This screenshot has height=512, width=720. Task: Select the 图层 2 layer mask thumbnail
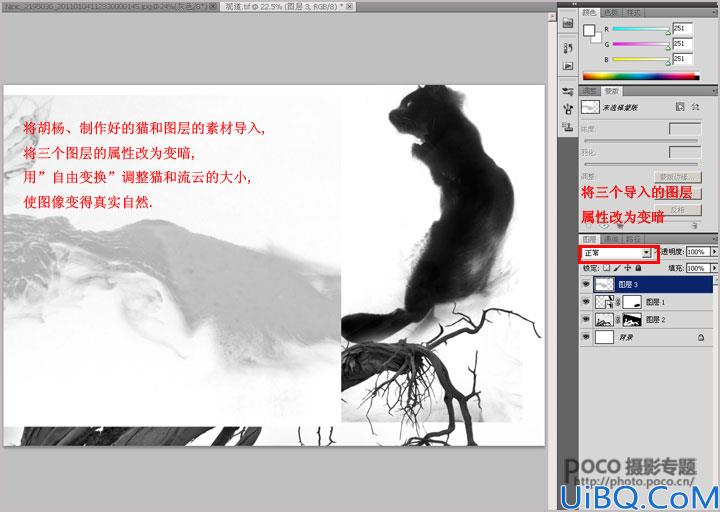632,320
